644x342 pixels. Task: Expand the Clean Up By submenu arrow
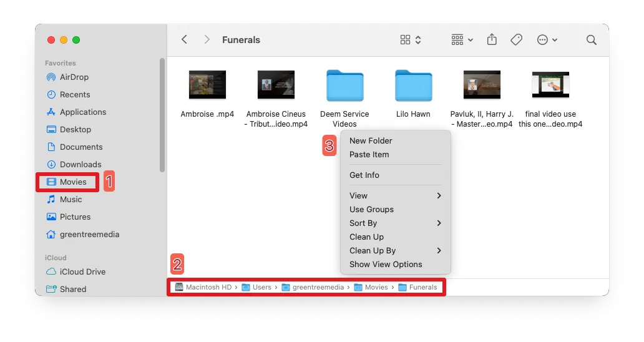pyautogui.click(x=439, y=251)
